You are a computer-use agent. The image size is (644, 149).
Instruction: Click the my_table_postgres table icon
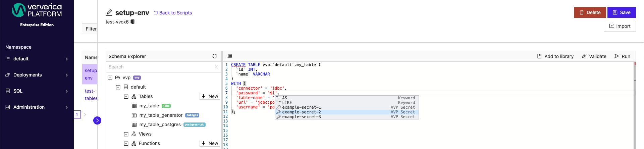134,125
